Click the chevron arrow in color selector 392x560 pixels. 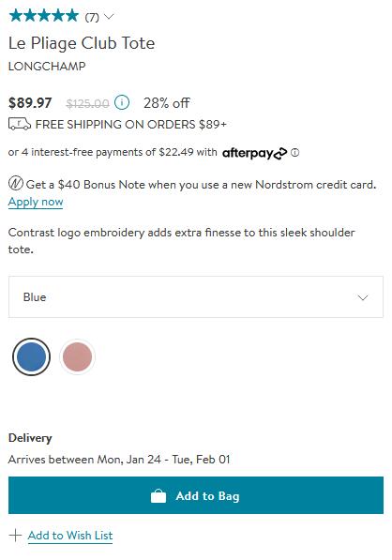pyautogui.click(x=363, y=297)
